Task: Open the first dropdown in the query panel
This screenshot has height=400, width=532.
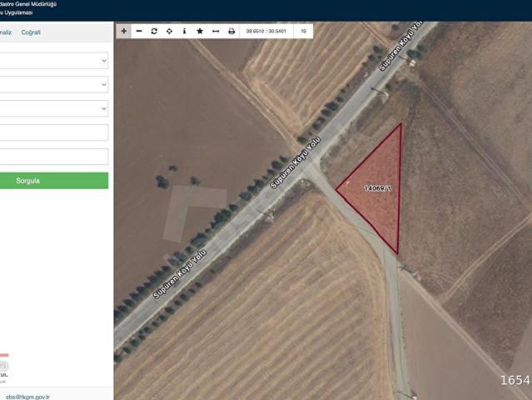Action: [x=53, y=61]
